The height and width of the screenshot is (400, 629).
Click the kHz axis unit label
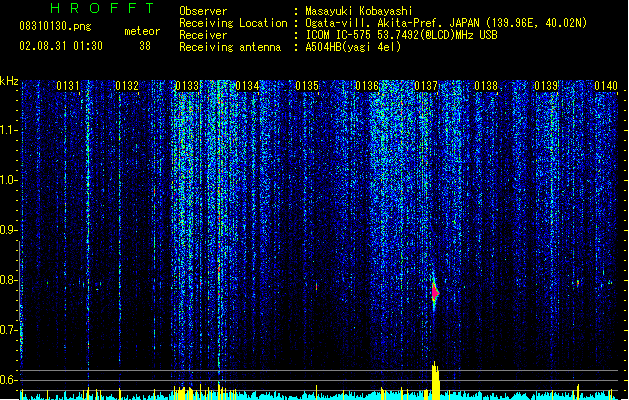click(x=9, y=81)
